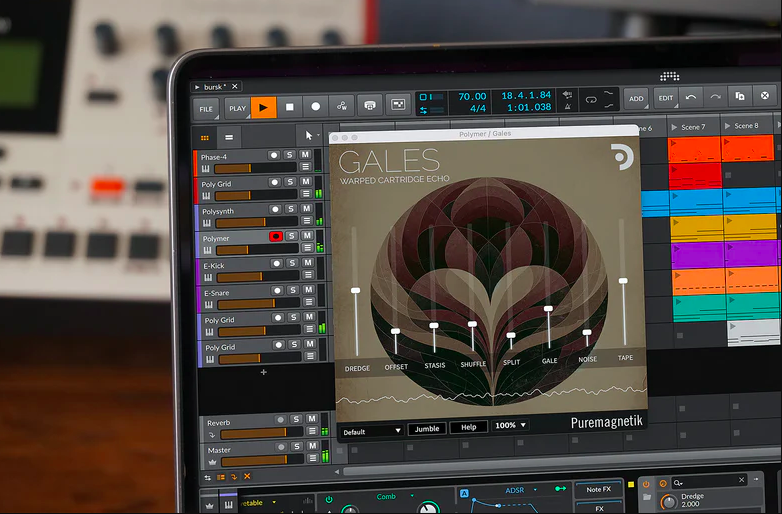Open the 100% zoom dropdown in Gales
Screen dimensions: 782x514
pos(510,425)
